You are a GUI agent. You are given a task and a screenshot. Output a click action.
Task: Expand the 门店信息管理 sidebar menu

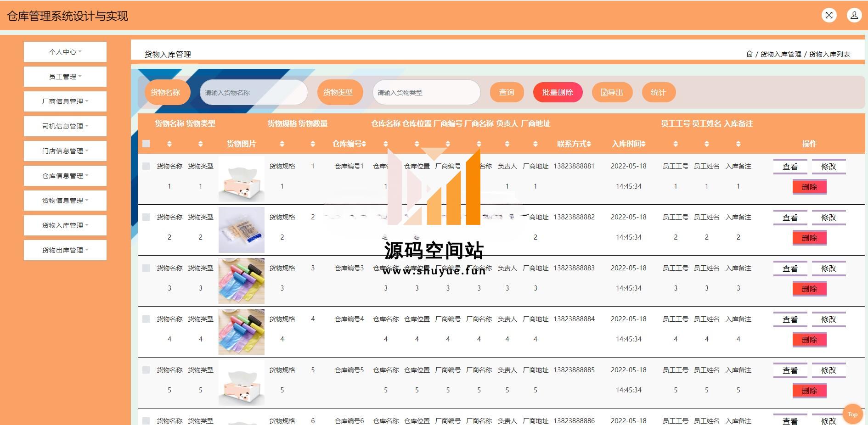point(65,151)
